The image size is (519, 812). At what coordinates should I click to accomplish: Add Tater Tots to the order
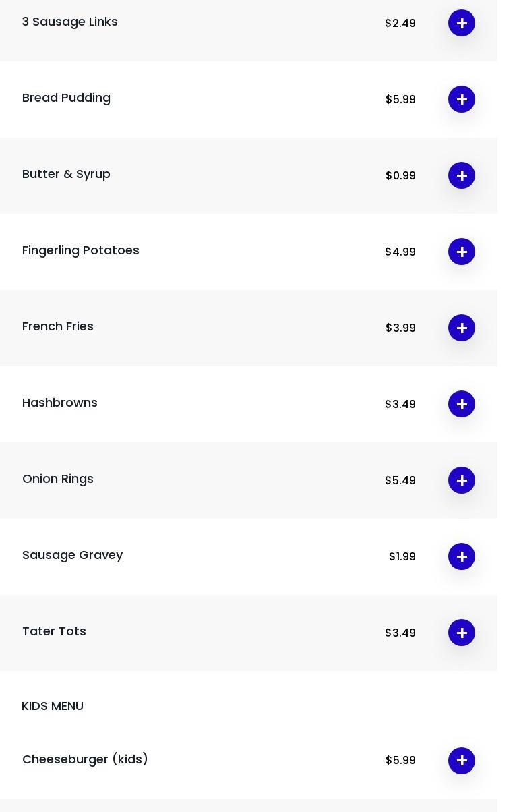coord(462,633)
